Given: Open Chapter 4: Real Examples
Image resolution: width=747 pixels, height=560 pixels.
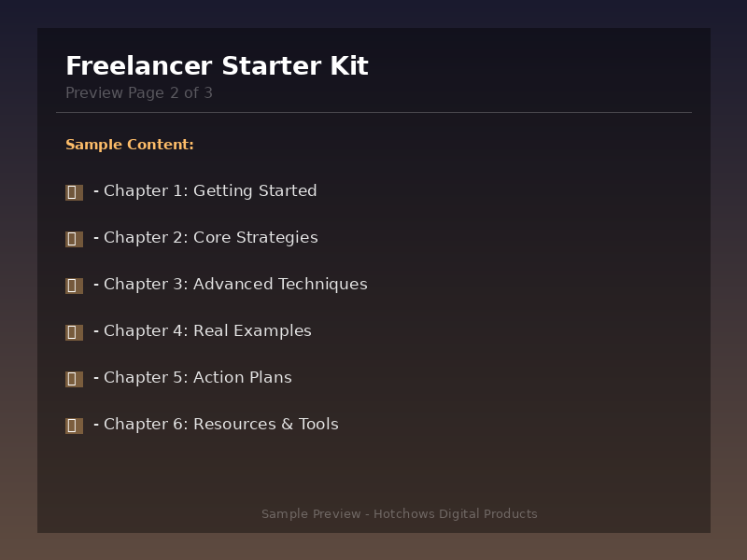Looking at the screenshot, I should pyautogui.click(x=207, y=331).
